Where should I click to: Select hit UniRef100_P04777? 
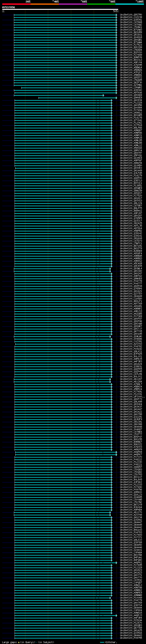[x=131, y=284]
